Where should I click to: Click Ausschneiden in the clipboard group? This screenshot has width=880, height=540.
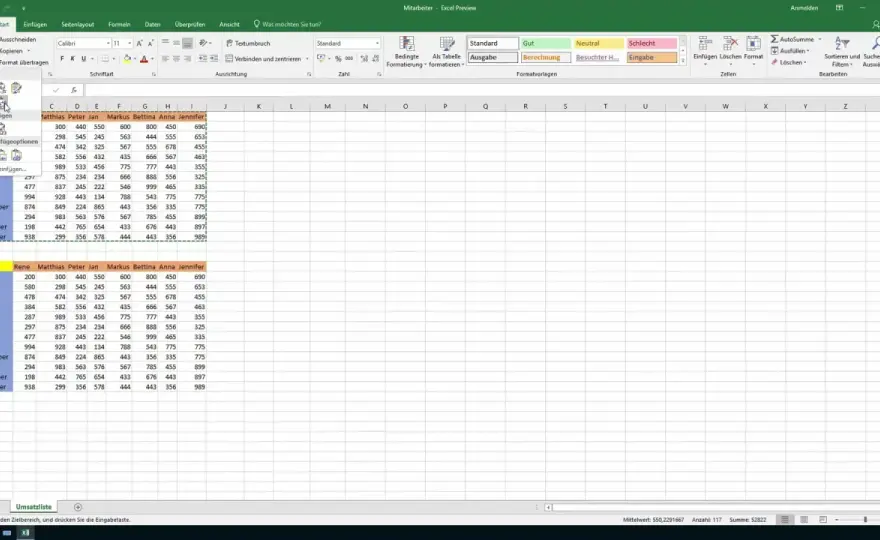18,39
